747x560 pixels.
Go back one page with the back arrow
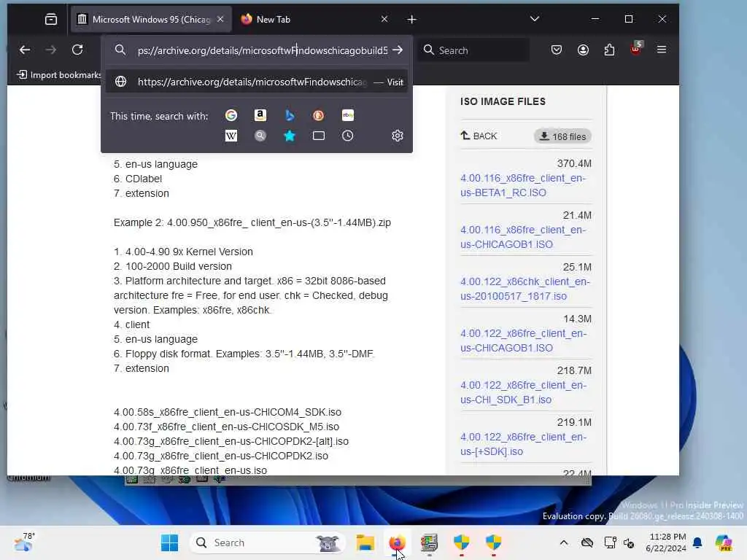(25, 50)
